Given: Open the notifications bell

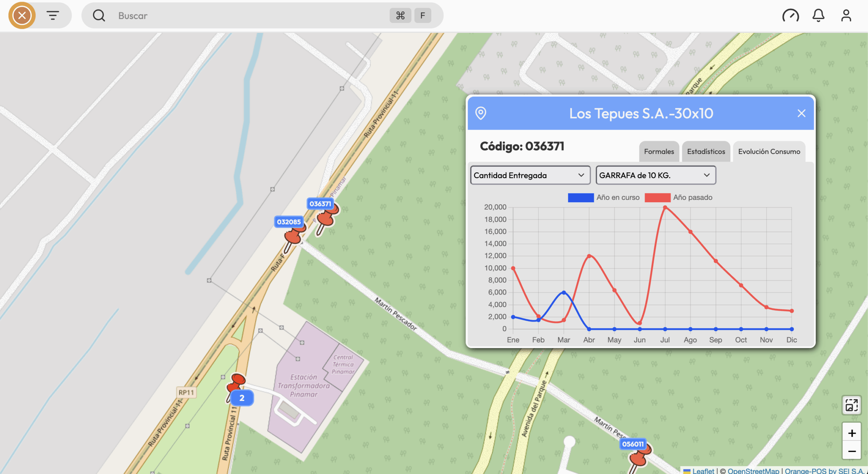Looking at the screenshot, I should point(818,15).
